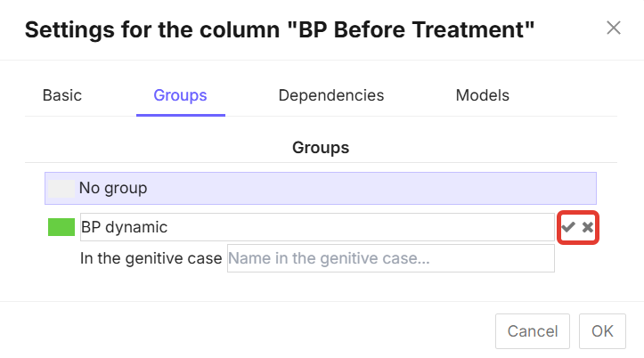The height and width of the screenshot is (358, 644).
Task: Close the column settings dialog
Action: pyautogui.click(x=614, y=28)
